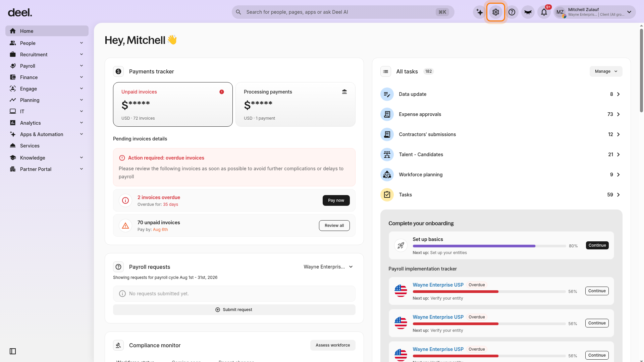This screenshot has width=644, height=362.
Task: Expand the Recruitment menu chevron
Action: point(82,54)
